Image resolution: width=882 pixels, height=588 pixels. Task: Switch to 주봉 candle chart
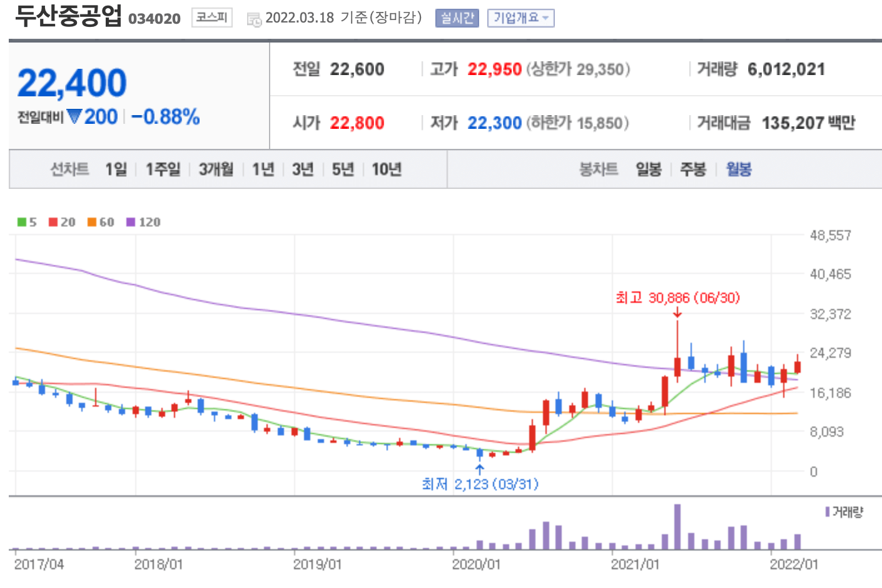pyautogui.click(x=693, y=169)
